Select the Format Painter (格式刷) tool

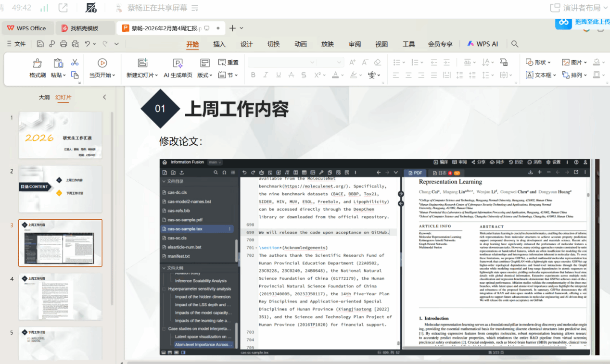(x=37, y=68)
